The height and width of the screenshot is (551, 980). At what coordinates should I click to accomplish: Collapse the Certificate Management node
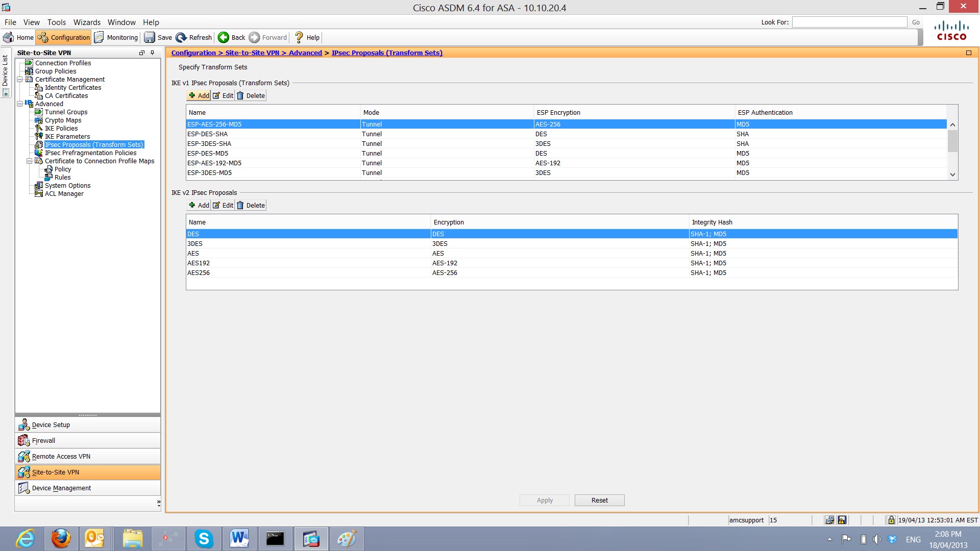(20, 79)
